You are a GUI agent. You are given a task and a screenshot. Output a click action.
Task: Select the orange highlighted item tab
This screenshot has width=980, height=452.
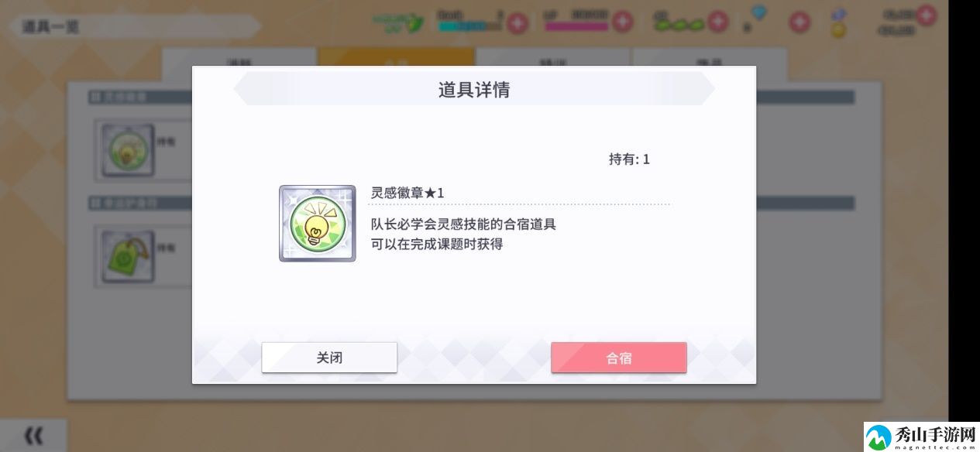coord(397,57)
